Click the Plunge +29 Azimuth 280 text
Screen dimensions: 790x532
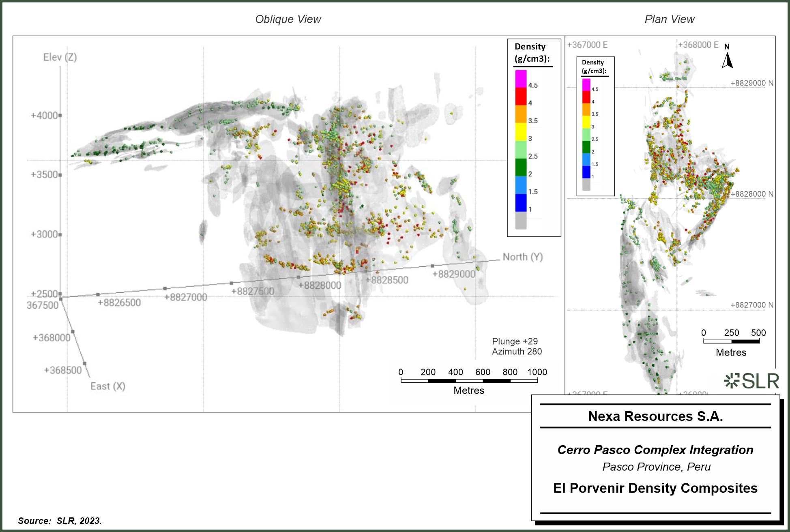[516, 346]
